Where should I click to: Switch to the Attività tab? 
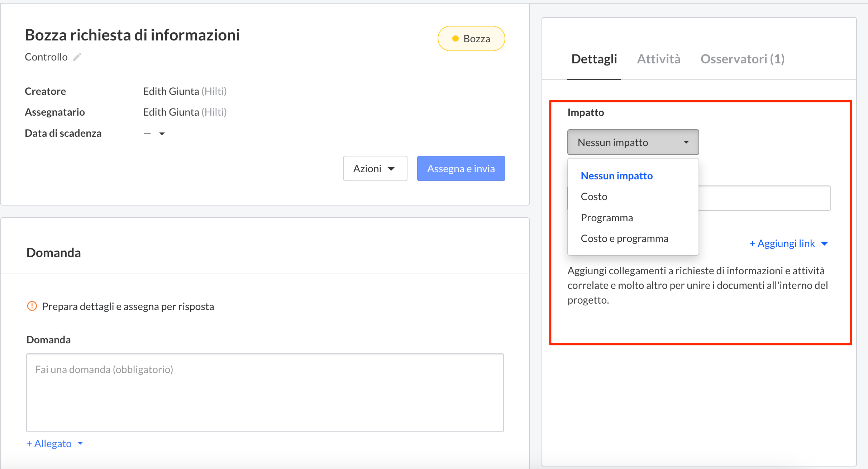point(658,59)
